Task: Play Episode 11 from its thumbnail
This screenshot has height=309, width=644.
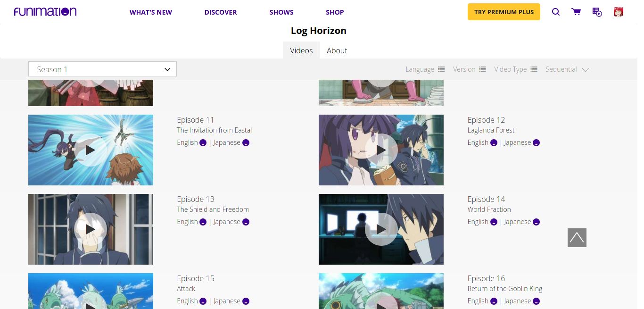Action: point(91,150)
